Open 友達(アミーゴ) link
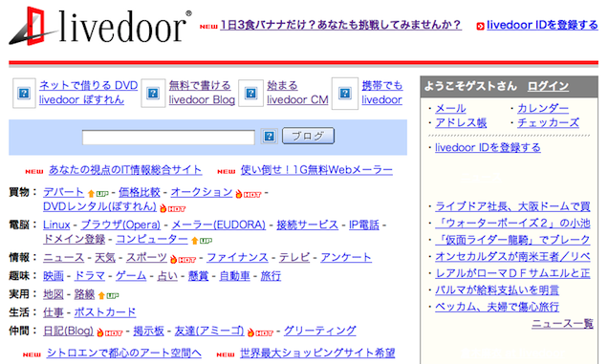The image size is (608, 364). (209, 332)
